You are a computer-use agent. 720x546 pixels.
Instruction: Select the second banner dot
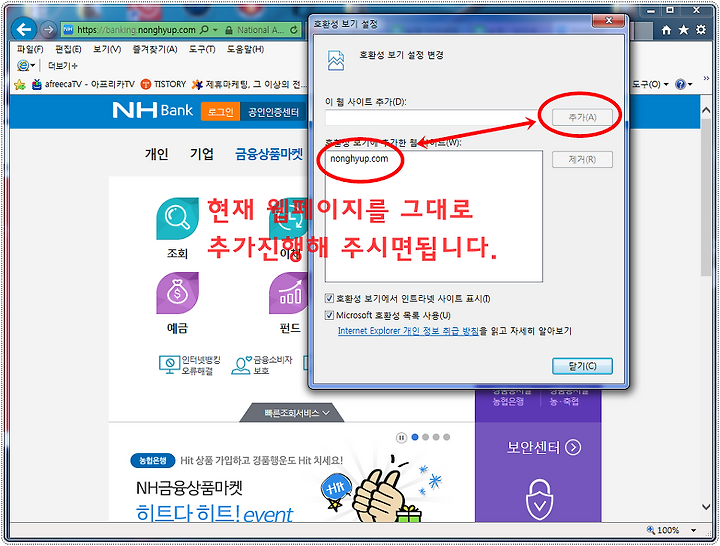coord(426,437)
